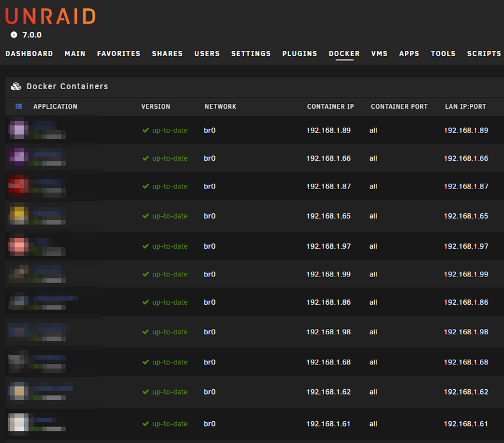This screenshot has height=443, width=504.
Task: Switch to the VMs tab
Action: [x=379, y=54]
